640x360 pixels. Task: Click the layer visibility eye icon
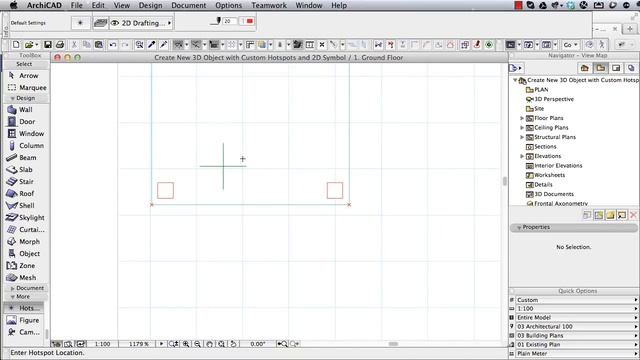point(115,23)
